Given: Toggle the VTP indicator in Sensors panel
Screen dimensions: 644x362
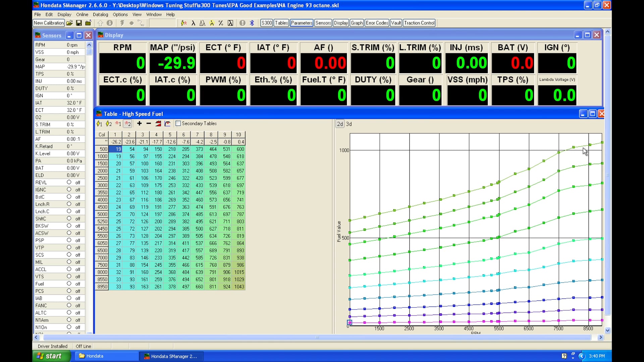Looking at the screenshot, I should (70, 247).
